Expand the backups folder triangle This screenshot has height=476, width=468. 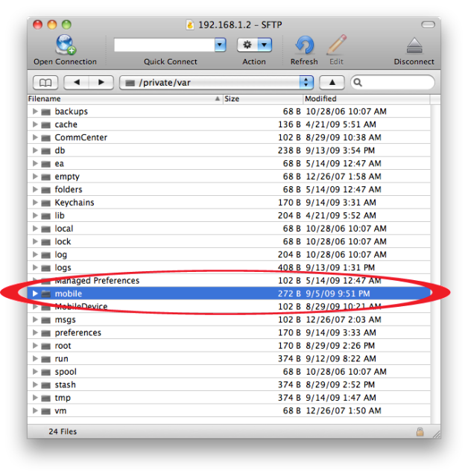[35, 112]
